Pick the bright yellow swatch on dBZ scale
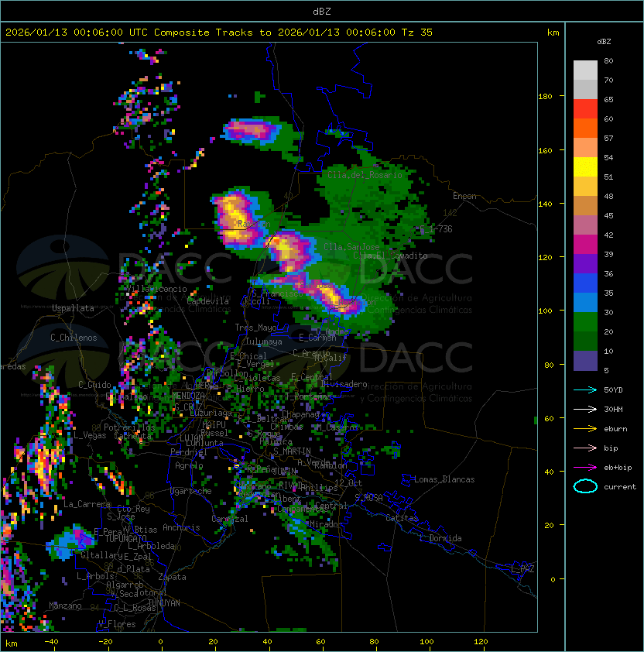Screen dimensions: 644x652 click(x=585, y=167)
